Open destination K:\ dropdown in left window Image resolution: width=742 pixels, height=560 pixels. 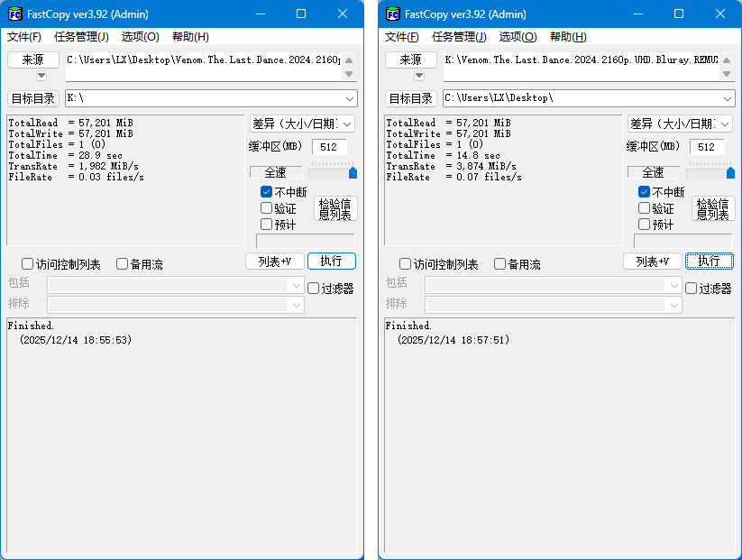(x=350, y=98)
